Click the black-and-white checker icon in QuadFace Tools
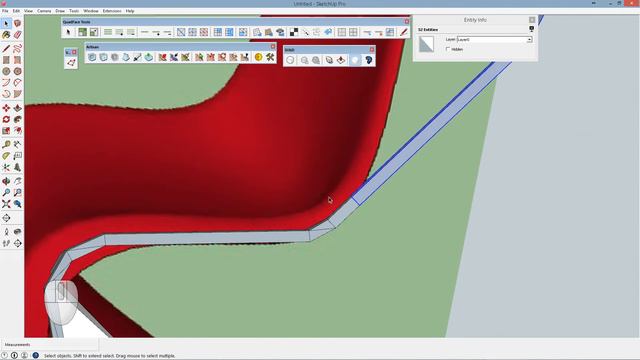The height and width of the screenshot is (360, 640). (293, 32)
